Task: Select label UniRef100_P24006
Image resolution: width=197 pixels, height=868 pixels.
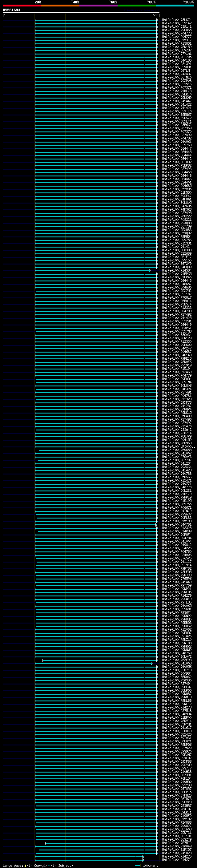Action: (176, 555)
